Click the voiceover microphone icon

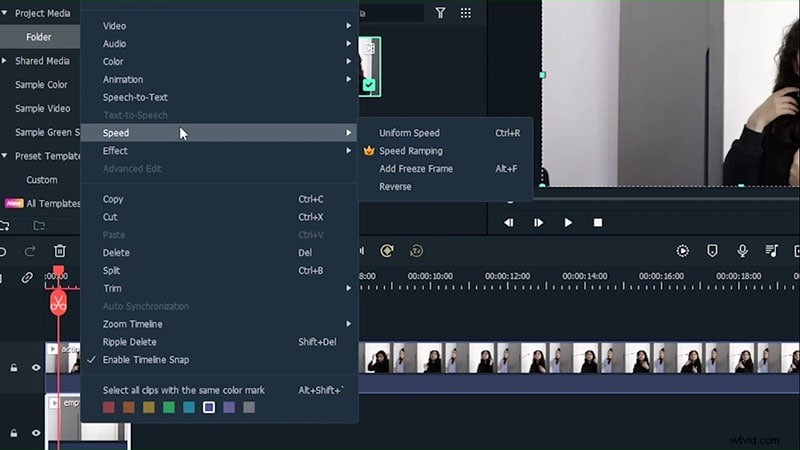point(742,251)
